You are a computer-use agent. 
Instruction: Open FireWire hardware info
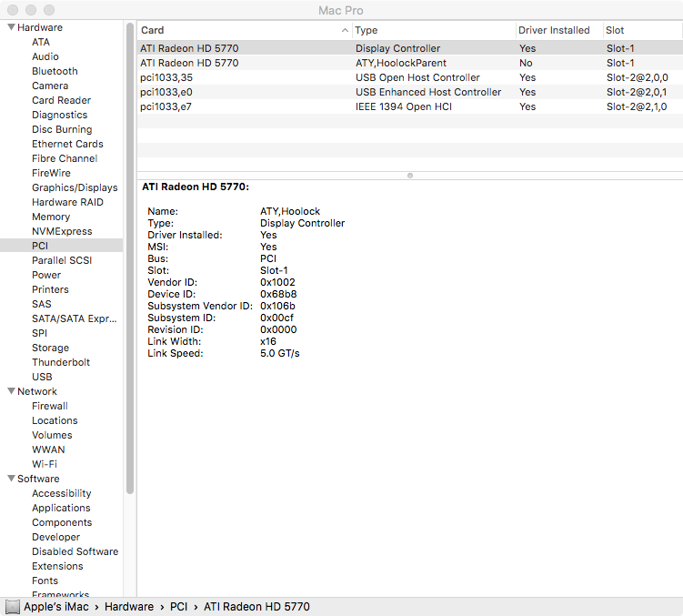(x=51, y=173)
